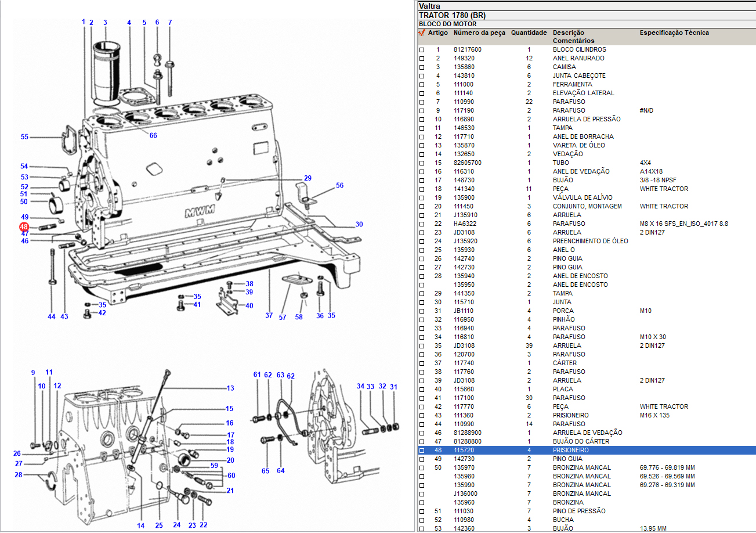The height and width of the screenshot is (533, 756).
Task: Click the Quantidade column header
Action: [529, 33]
